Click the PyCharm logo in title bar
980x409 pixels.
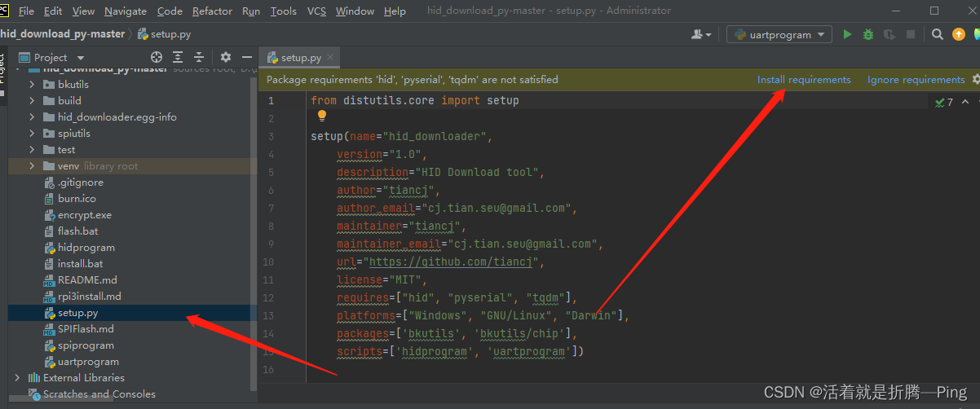point(4,10)
